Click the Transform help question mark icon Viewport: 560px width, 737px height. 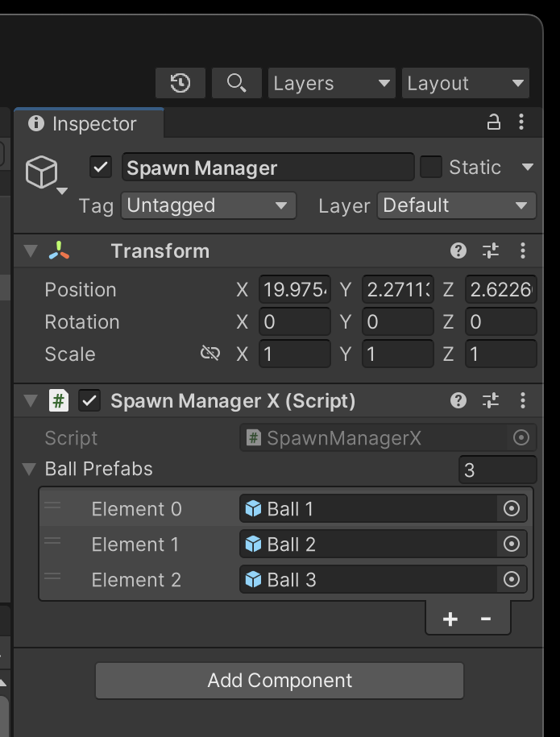coord(458,250)
